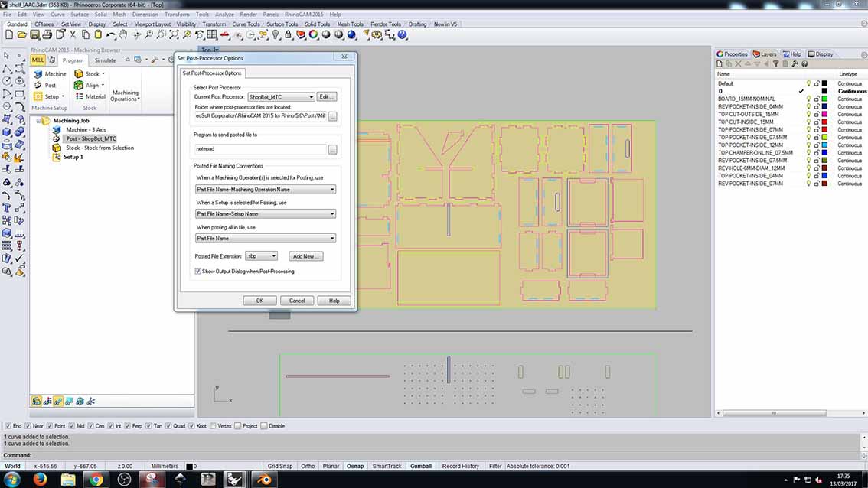Viewport: 868px width, 488px height.
Task: Toggle the End osnap checkbox
Action: pyautogui.click(x=8, y=426)
